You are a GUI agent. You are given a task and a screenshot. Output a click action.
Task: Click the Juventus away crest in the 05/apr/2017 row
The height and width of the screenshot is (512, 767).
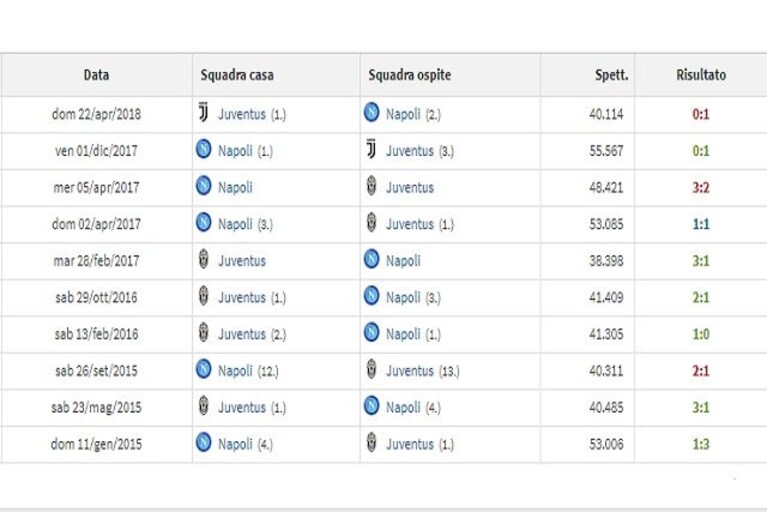coord(371,186)
